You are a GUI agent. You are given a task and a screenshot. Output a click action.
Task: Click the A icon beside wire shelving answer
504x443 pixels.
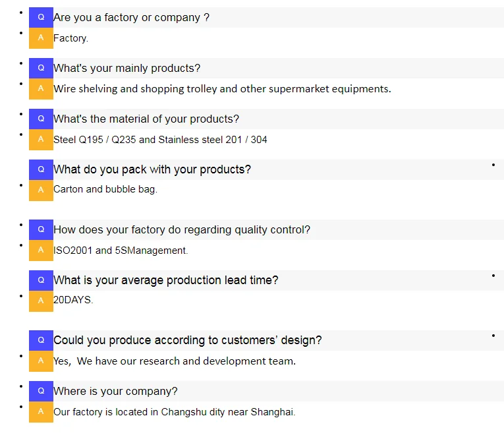(x=41, y=88)
